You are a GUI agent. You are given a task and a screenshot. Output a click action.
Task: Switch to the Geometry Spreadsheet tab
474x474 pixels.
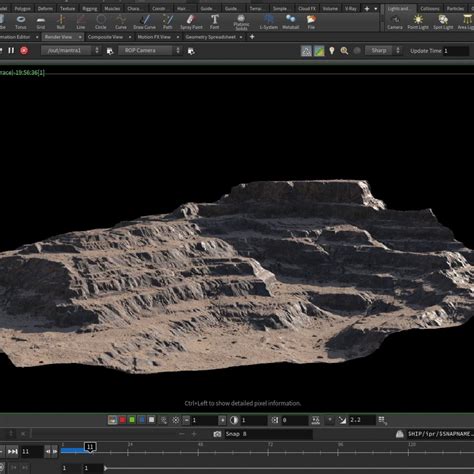(211, 37)
